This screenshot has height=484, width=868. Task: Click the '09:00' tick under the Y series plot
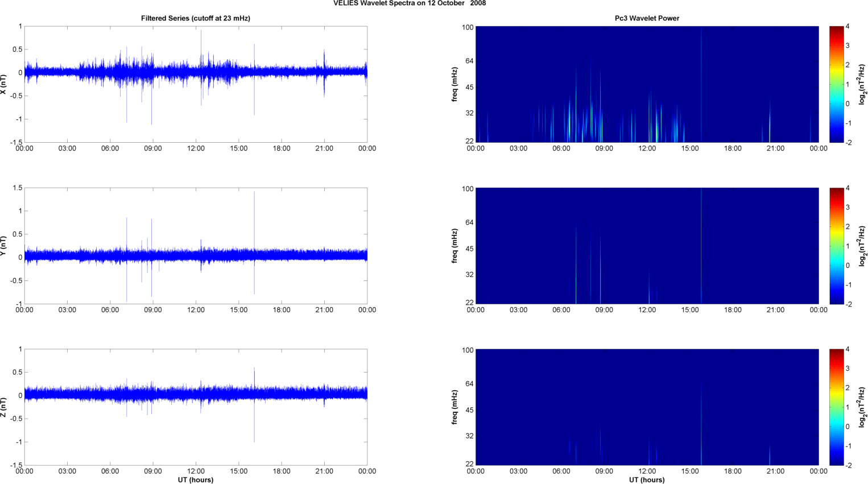pyautogui.click(x=153, y=310)
